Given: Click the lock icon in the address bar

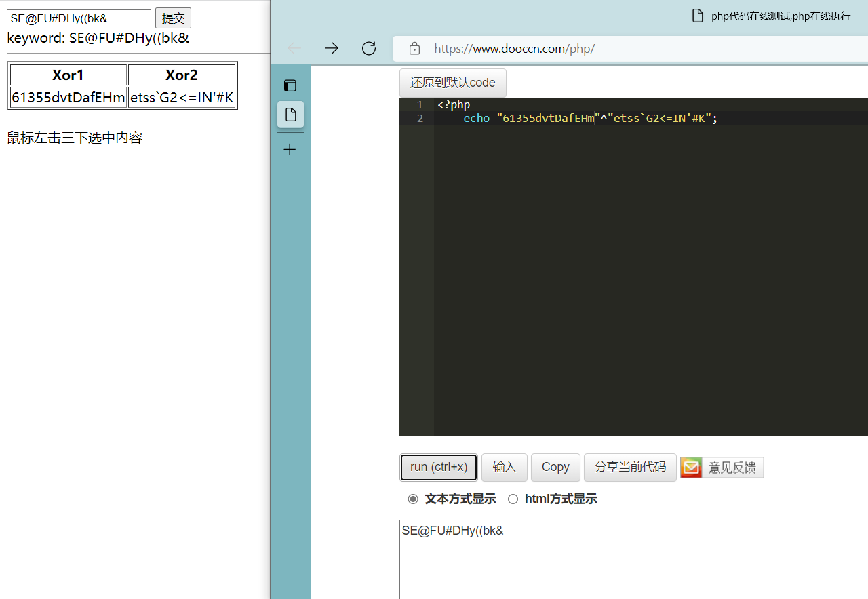Looking at the screenshot, I should (x=414, y=48).
